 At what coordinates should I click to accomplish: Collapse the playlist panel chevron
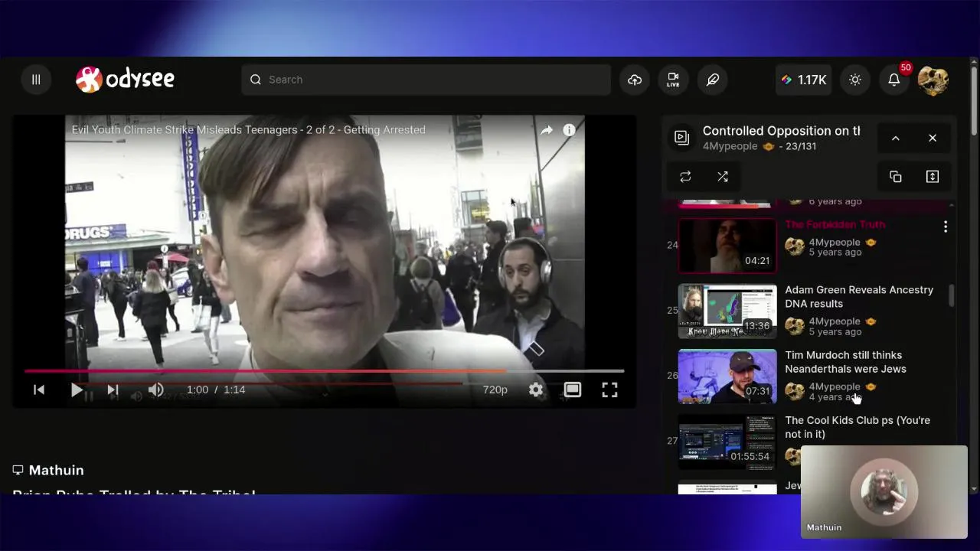[896, 139]
